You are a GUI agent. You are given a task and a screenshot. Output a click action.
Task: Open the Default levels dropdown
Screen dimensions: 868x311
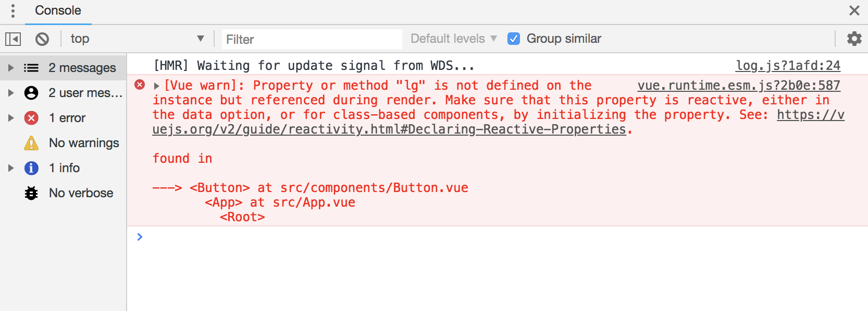pos(453,39)
